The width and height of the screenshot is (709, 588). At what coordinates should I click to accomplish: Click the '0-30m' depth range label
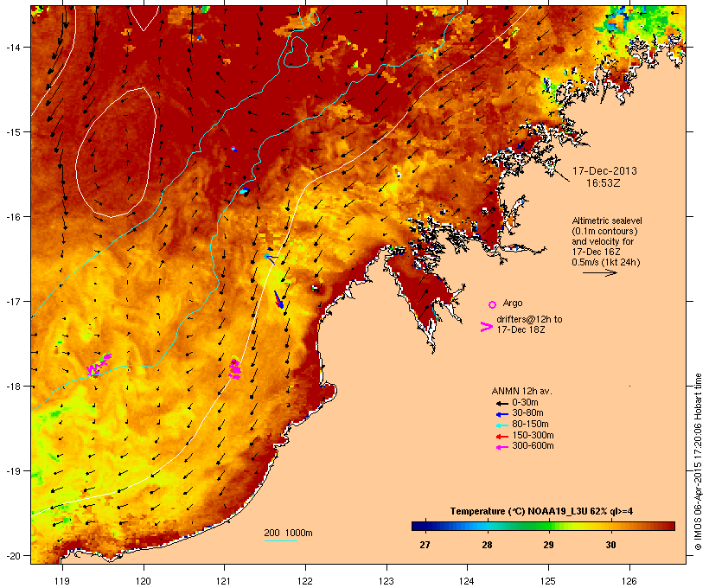pos(525,403)
